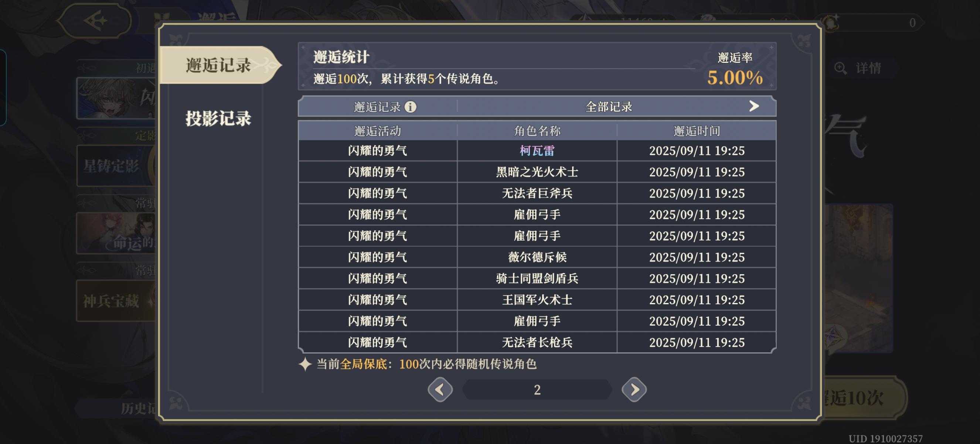Click the currency icon in top bar
980x444 pixels.
click(x=830, y=23)
